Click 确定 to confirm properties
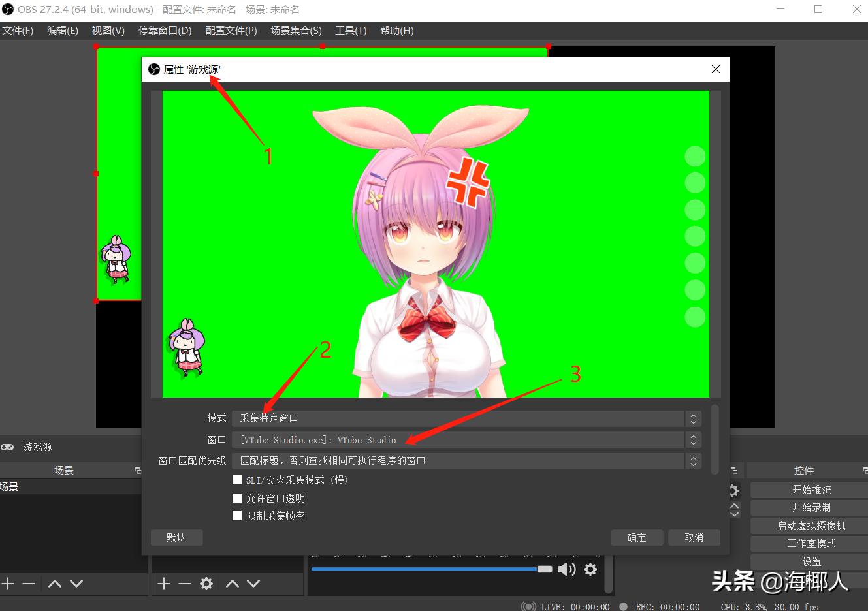The image size is (868, 611). pos(637,537)
